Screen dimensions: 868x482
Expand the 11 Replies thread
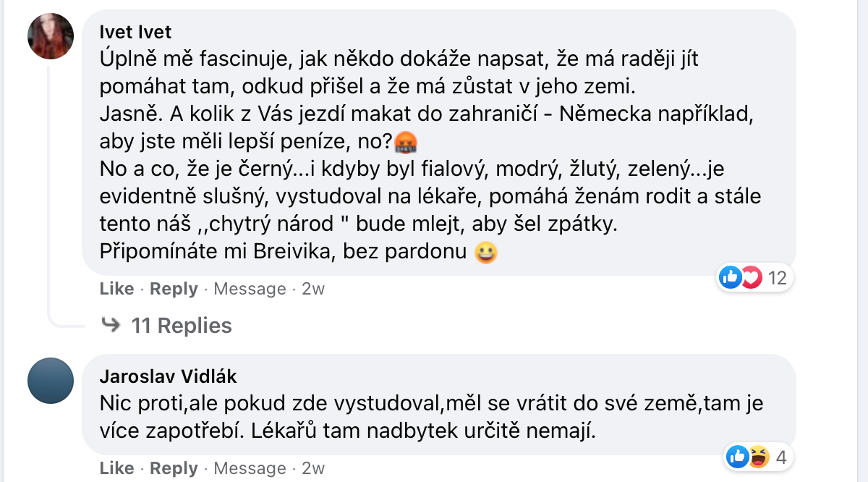pyautogui.click(x=181, y=326)
